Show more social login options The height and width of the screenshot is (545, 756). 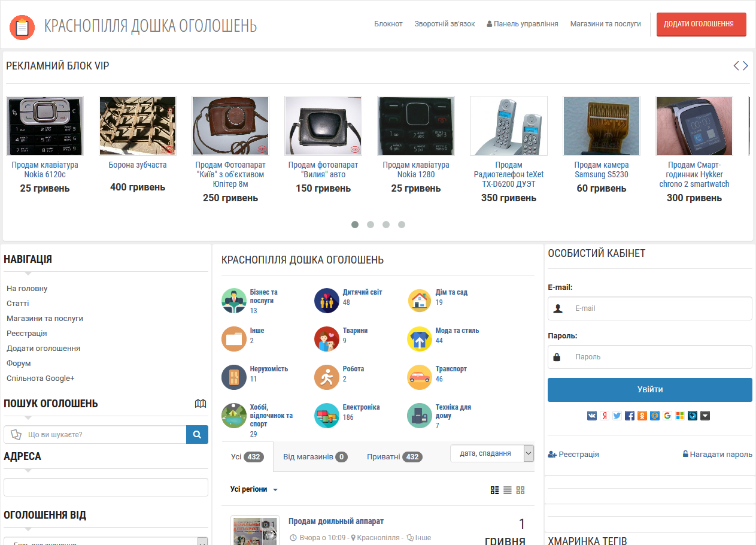coord(705,415)
